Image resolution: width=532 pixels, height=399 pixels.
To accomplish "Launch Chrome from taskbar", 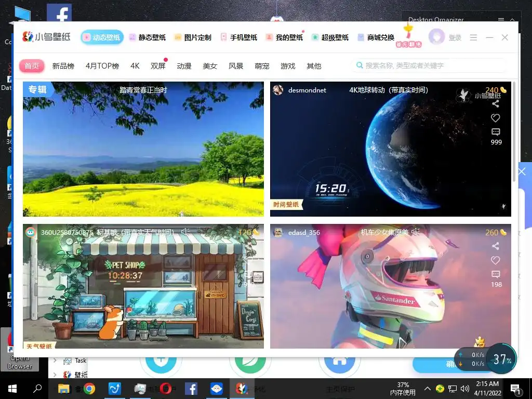I will pos(89,389).
